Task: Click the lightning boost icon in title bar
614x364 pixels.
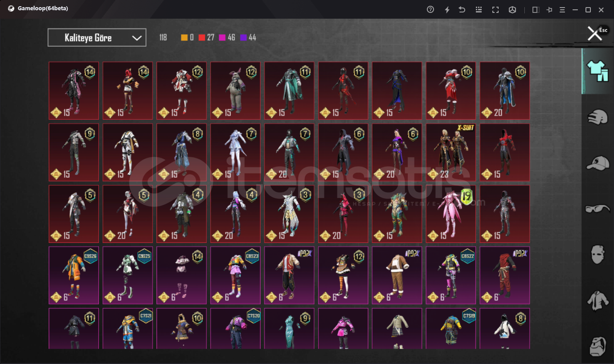Action: pos(447,9)
